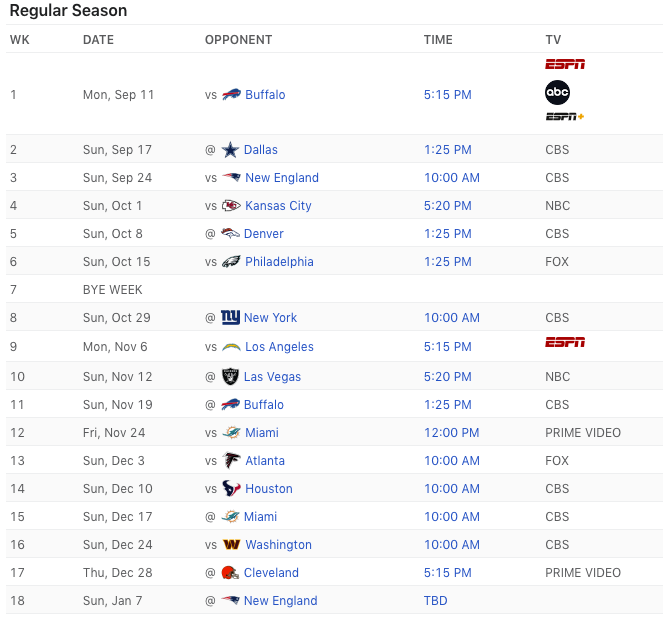Click the Dallas Cowboys star logo
The image size is (663, 617).
click(x=230, y=150)
